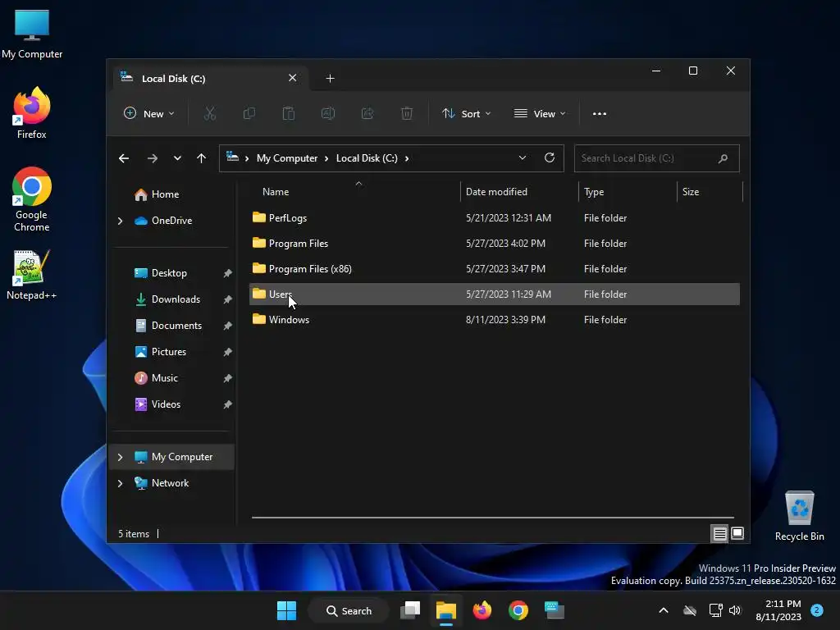The height and width of the screenshot is (630, 840).
Task: Open the Sort dropdown menu
Action: click(466, 113)
